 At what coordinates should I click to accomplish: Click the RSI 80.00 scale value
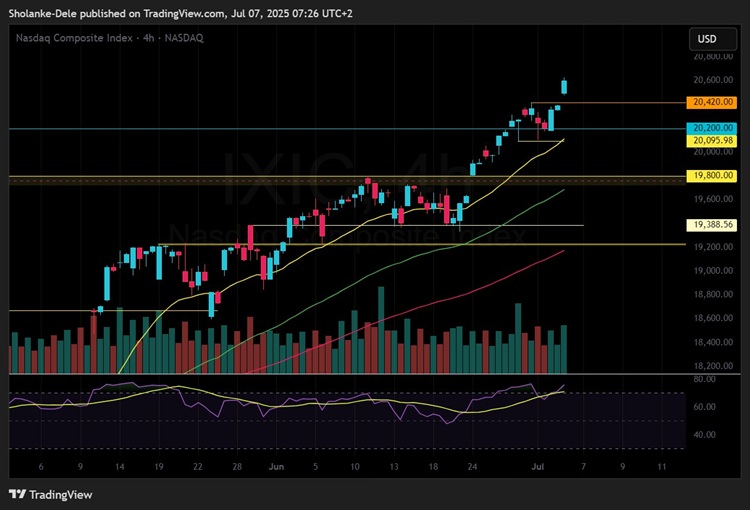pyautogui.click(x=705, y=379)
